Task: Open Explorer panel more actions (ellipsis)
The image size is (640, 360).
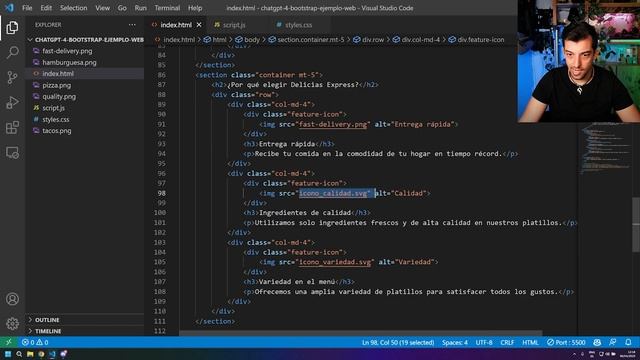Action: click(132, 25)
